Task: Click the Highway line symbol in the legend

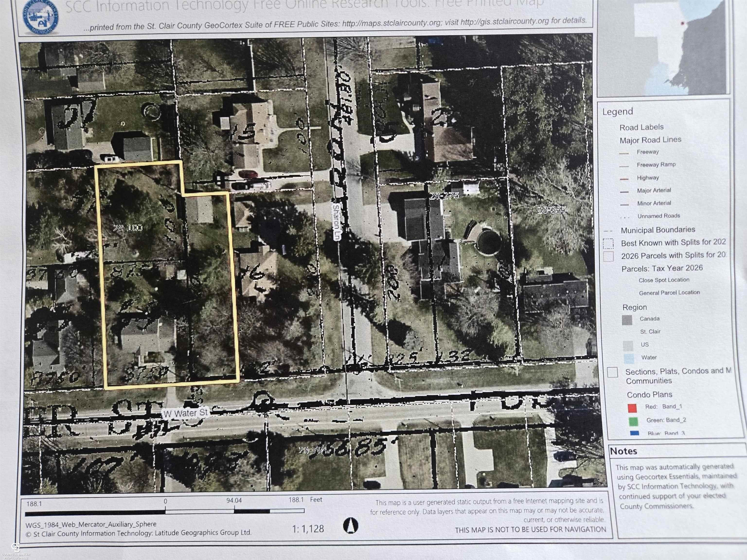Action: (624, 179)
